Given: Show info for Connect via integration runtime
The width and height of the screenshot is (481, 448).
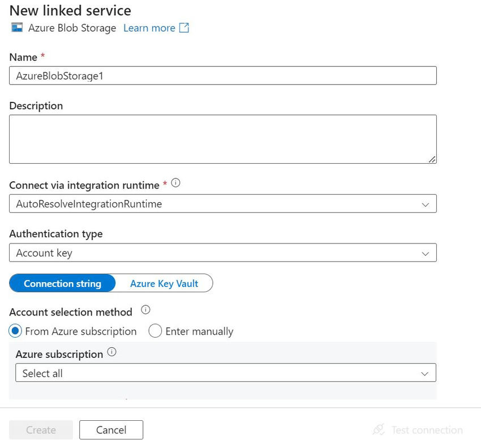Looking at the screenshot, I should pos(175,183).
